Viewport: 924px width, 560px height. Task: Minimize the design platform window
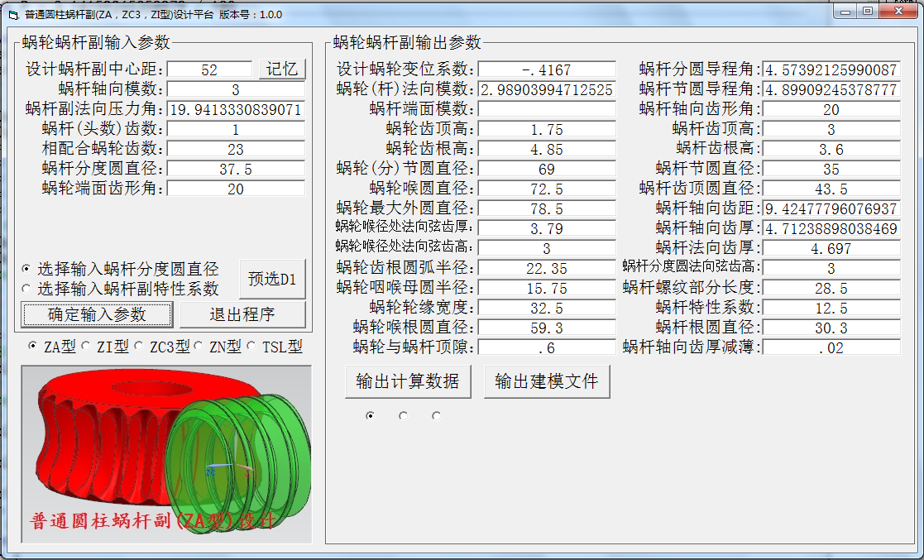tap(845, 12)
